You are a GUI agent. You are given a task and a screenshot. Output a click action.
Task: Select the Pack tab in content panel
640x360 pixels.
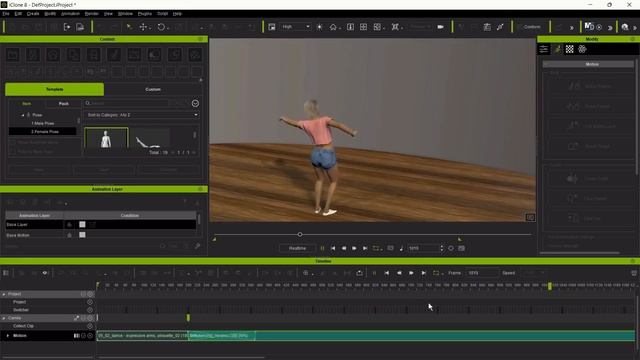[x=64, y=104]
